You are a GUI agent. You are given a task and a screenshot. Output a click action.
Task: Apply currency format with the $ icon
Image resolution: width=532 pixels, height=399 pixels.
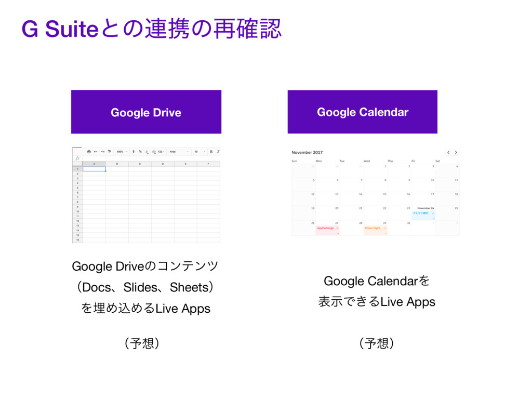click(134, 152)
